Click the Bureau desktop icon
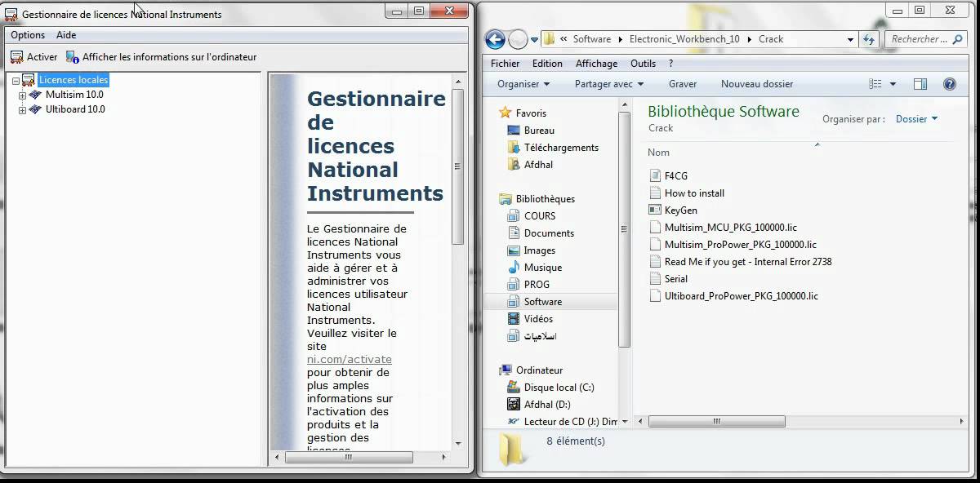980x483 pixels. point(514,131)
